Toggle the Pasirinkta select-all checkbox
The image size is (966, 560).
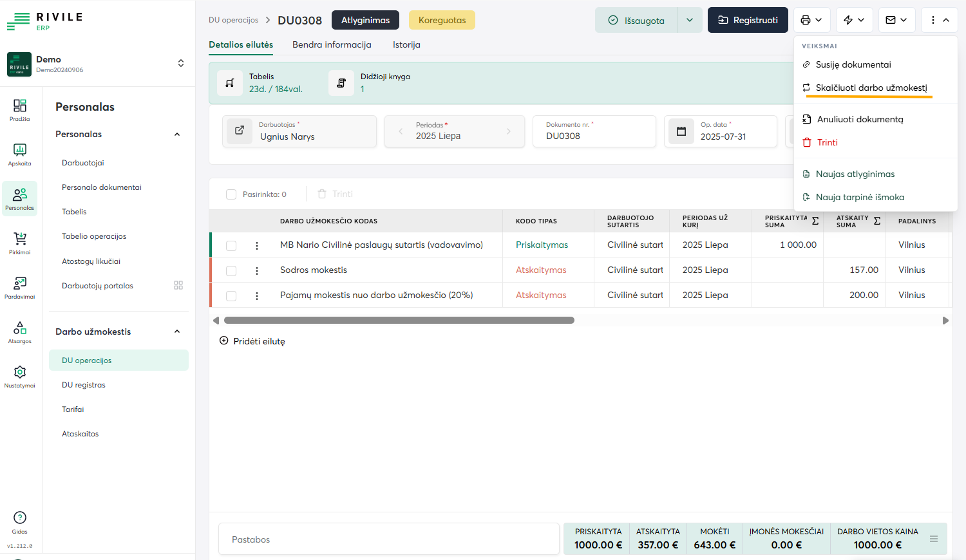click(x=231, y=194)
